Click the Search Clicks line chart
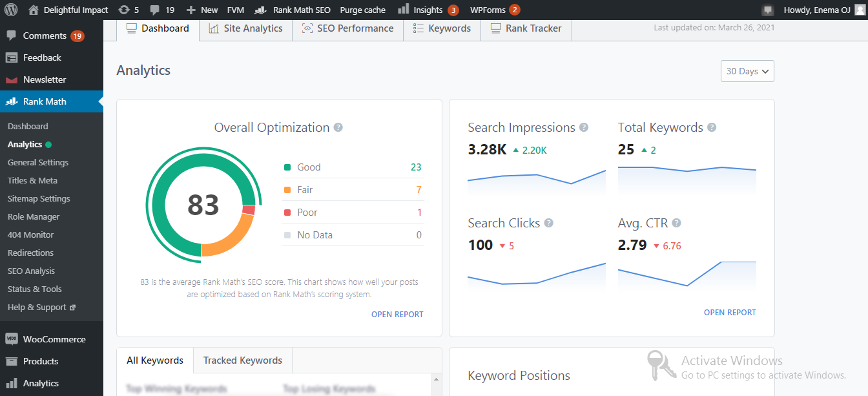Image resolution: width=868 pixels, height=396 pixels. pos(536,276)
